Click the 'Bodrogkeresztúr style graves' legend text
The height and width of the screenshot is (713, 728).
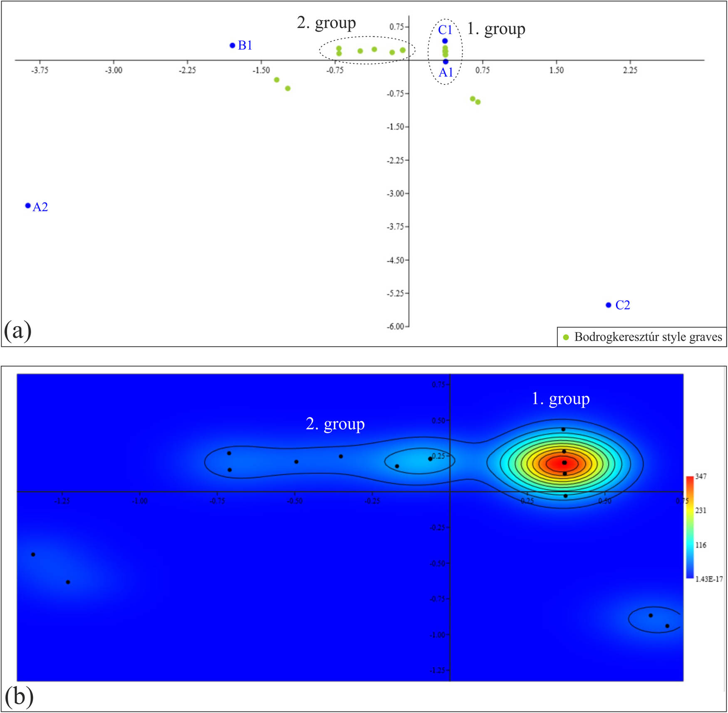coord(648,337)
